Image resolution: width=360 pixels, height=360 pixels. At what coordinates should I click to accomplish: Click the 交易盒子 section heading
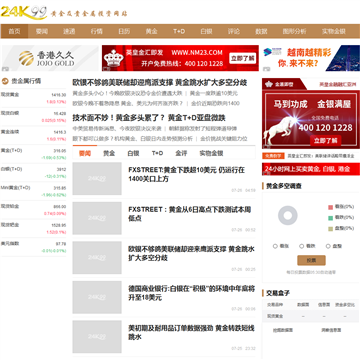(x=278, y=293)
